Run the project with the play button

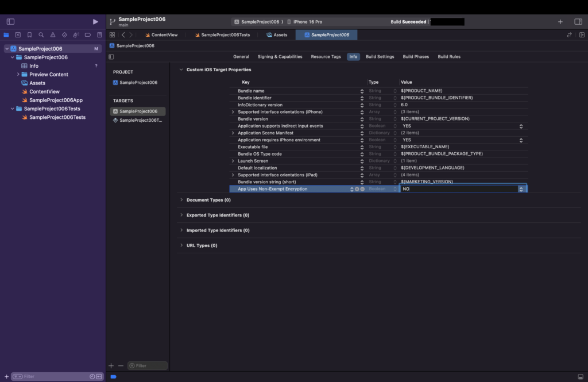[x=95, y=22]
